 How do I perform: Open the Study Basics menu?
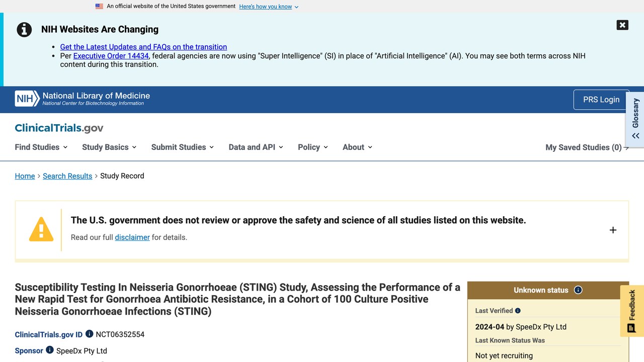click(x=109, y=147)
